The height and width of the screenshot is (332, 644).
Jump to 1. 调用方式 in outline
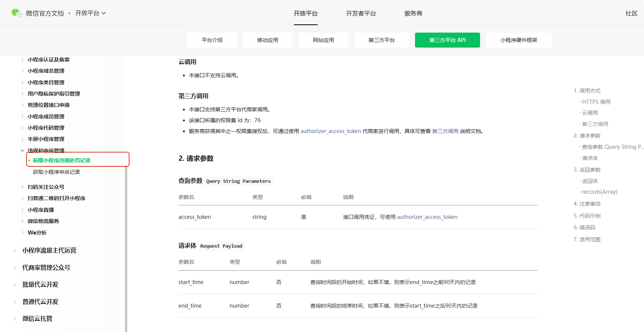pyautogui.click(x=587, y=91)
